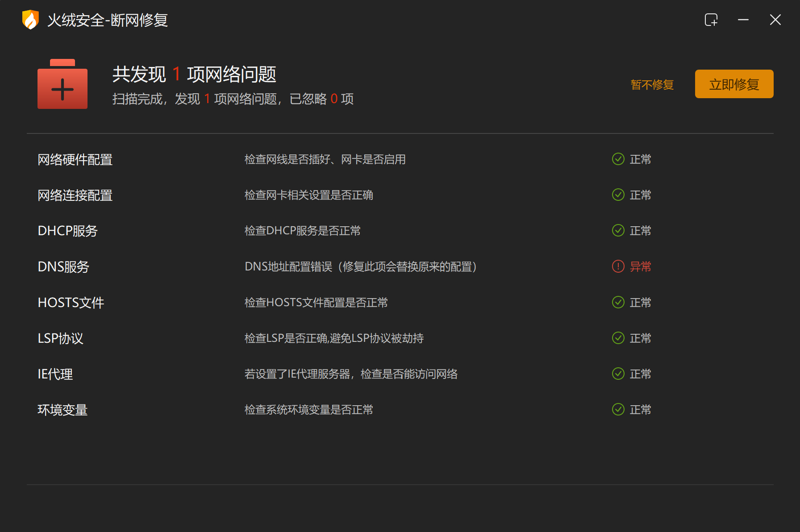800x532 pixels.
Task: Click the heading 共发现 1 项网络问题
Action: 194,74
